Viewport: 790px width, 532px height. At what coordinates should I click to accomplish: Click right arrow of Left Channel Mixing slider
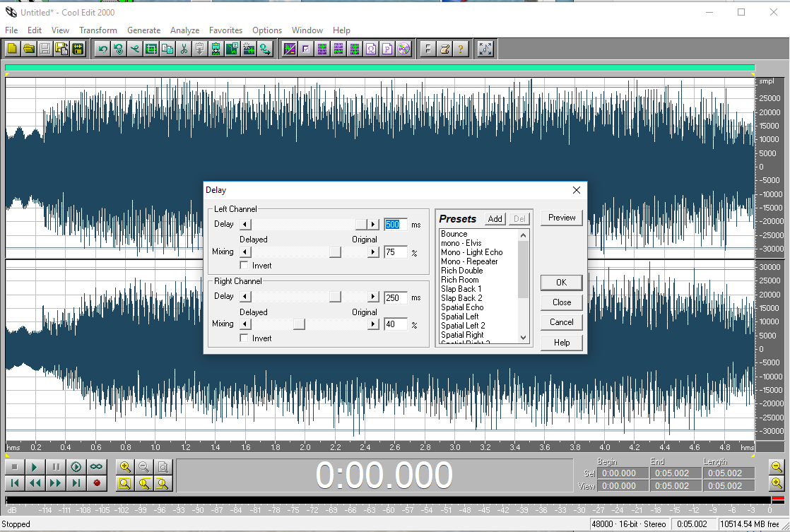pyautogui.click(x=373, y=252)
